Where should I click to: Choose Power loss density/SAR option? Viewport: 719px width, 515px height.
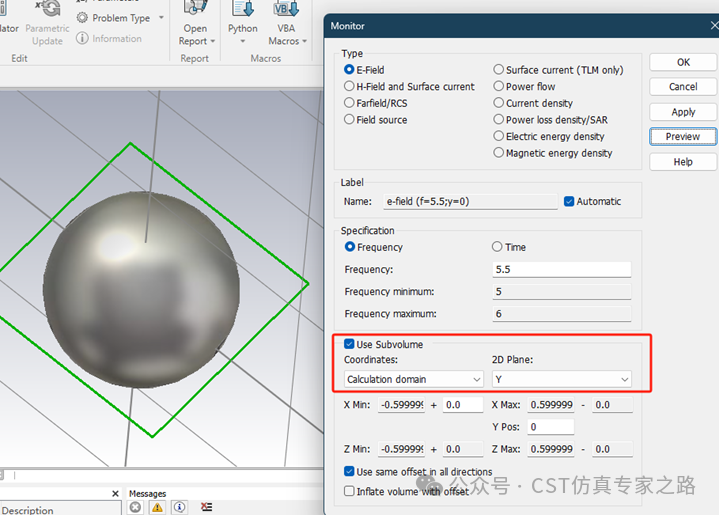coord(498,119)
